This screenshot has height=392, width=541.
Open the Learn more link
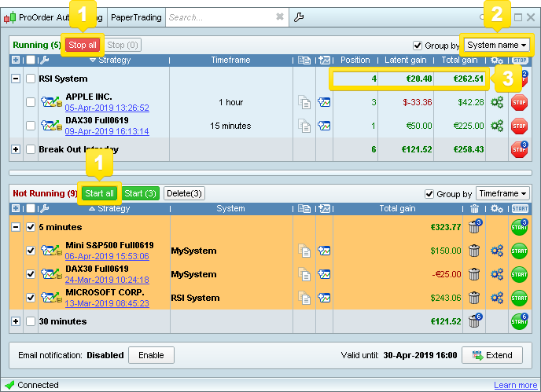click(x=515, y=385)
